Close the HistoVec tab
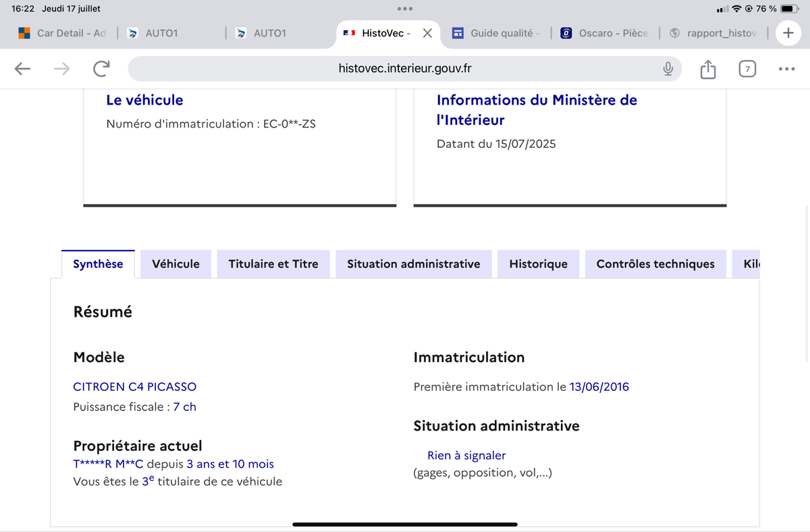The height and width of the screenshot is (532, 810). pos(427,33)
